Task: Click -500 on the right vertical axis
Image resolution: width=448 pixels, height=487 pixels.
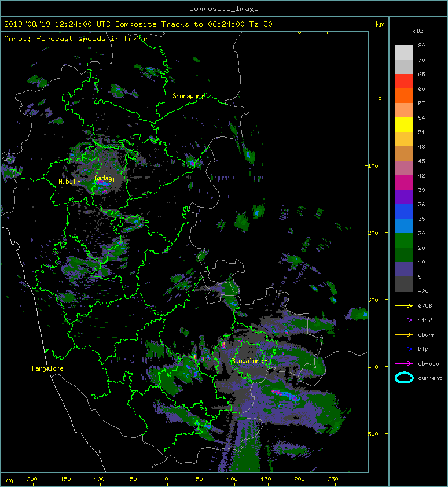Action: click(372, 434)
